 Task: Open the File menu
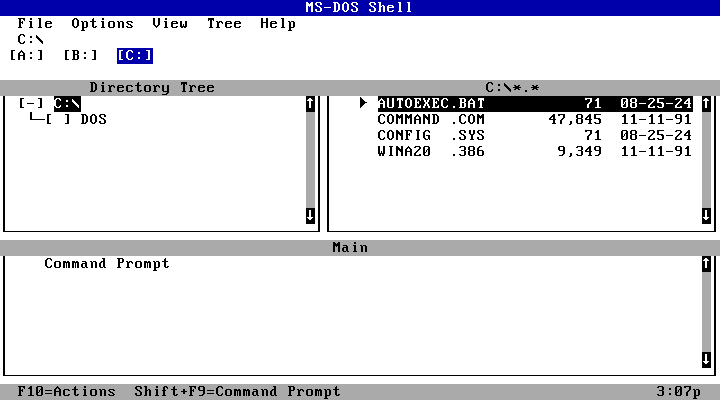pos(35,23)
